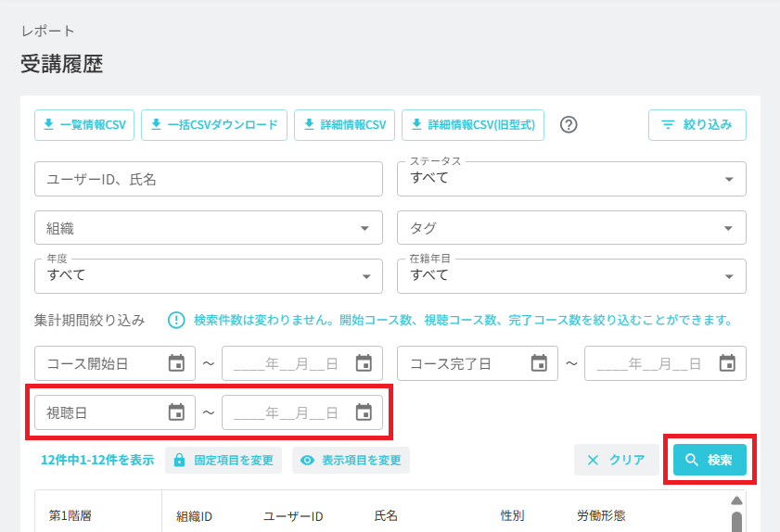Open calendar for コース開始日 start field
Image resolution: width=780 pixels, height=532 pixels.
tap(176, 363)
